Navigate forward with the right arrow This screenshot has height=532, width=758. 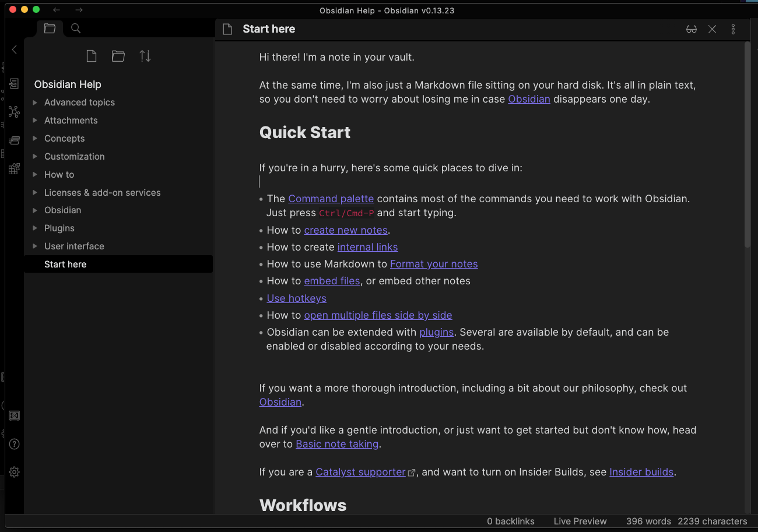point(79,10)
